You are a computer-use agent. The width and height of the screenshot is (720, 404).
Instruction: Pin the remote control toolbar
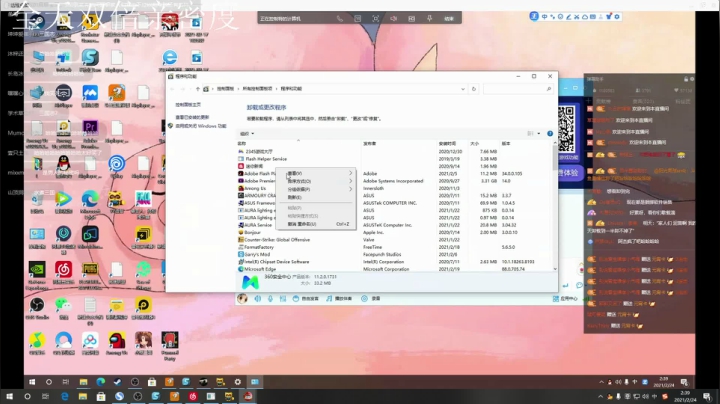429,19
